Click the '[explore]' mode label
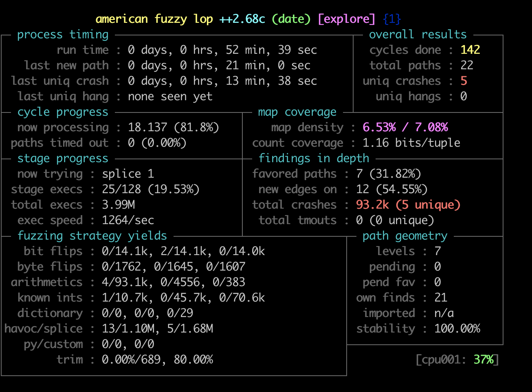 tap(347, 19)
